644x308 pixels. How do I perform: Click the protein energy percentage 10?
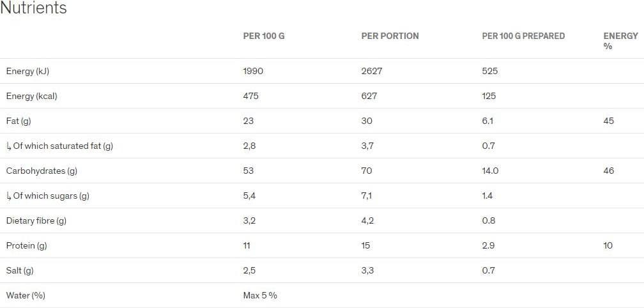(x=608, y=246)
